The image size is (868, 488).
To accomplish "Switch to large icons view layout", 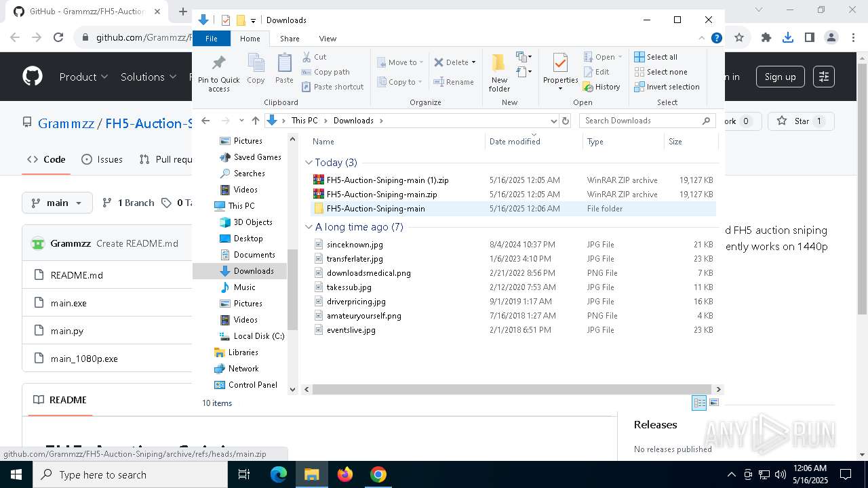I will tap(713, 403).
